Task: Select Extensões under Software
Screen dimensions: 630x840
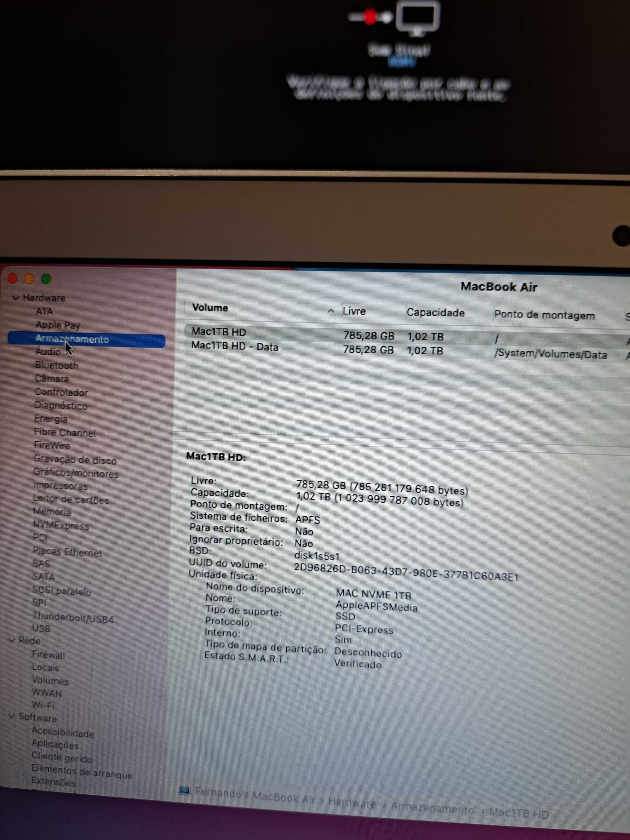Action: pos(54,782)
